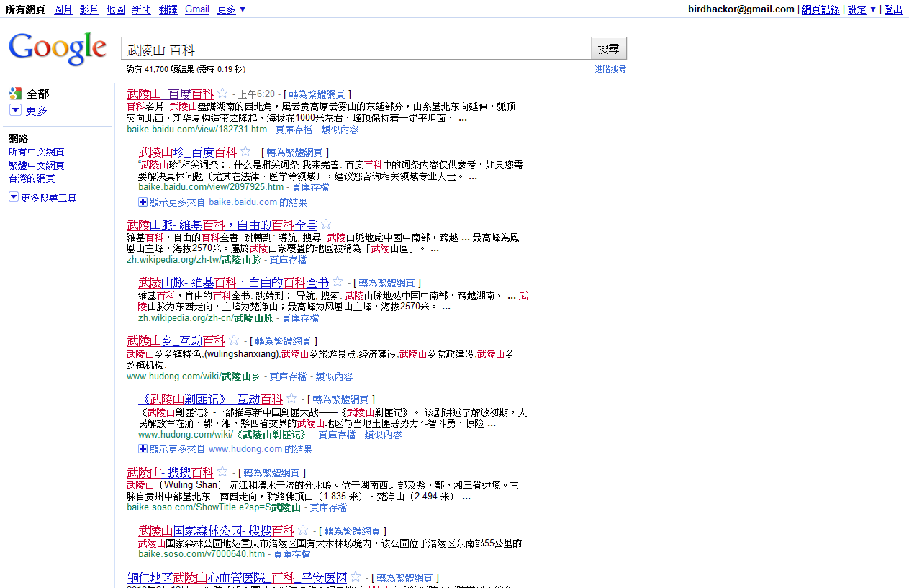The width and height of the screenshot is (909, 588).
Task: Open the 武陵山- 搜搜百科 result title
Action: (x=170, y=472)
